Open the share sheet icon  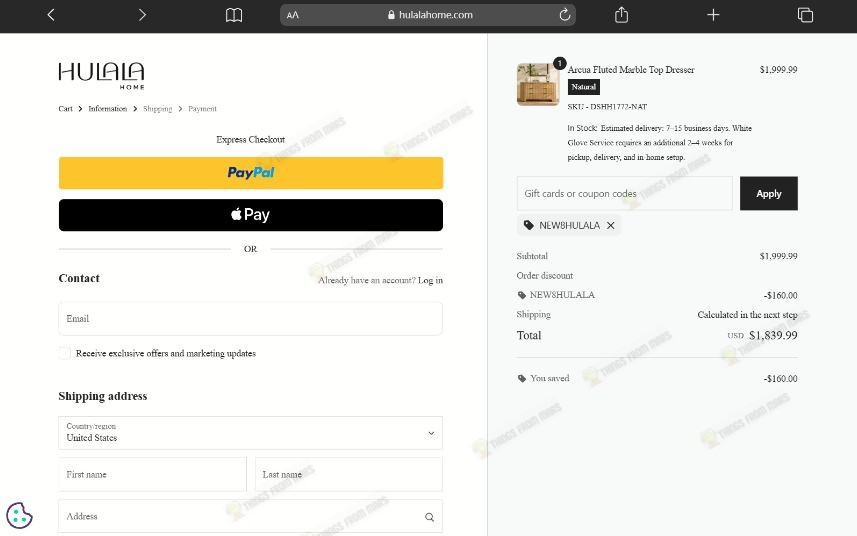tap(621, 15)
